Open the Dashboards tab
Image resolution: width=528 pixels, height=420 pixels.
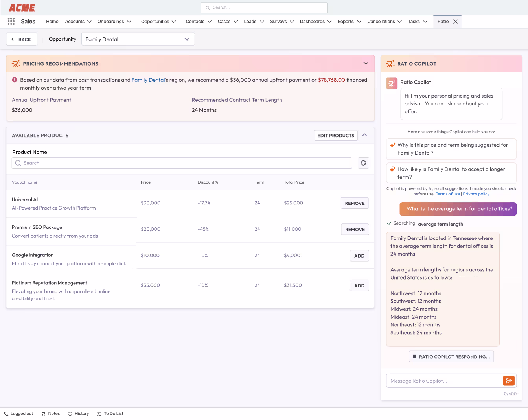click(x=312, y=22)
